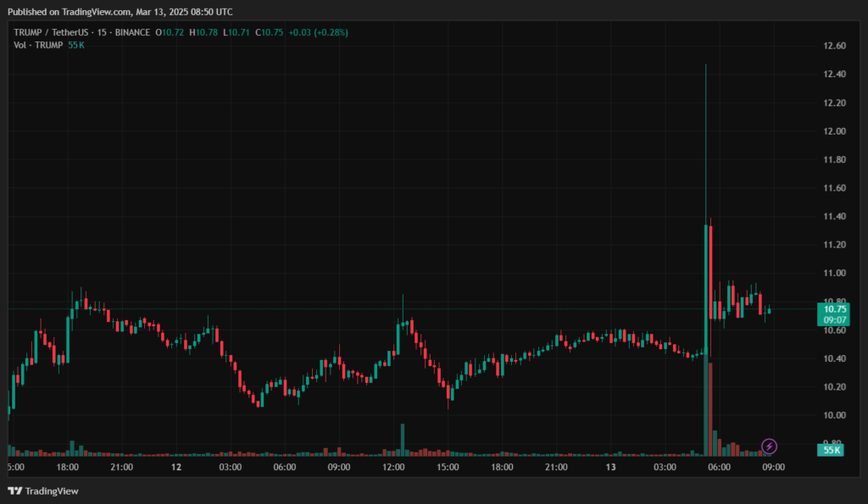This screenshot has width=868, height=504.
Task: Click the 55K volume value in legend
Action: click(76, 45)
